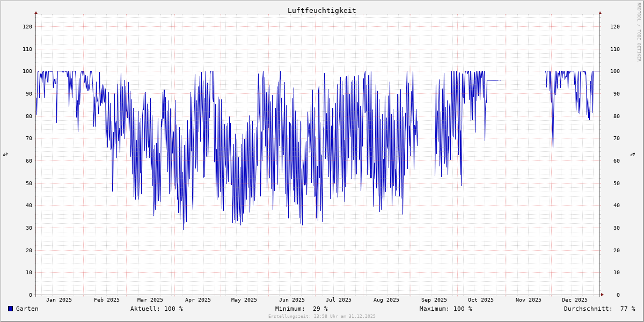Select the Garten legend label
Image resolution: width=644 pixels, height=322 pixels.
[x=27, y=309]
